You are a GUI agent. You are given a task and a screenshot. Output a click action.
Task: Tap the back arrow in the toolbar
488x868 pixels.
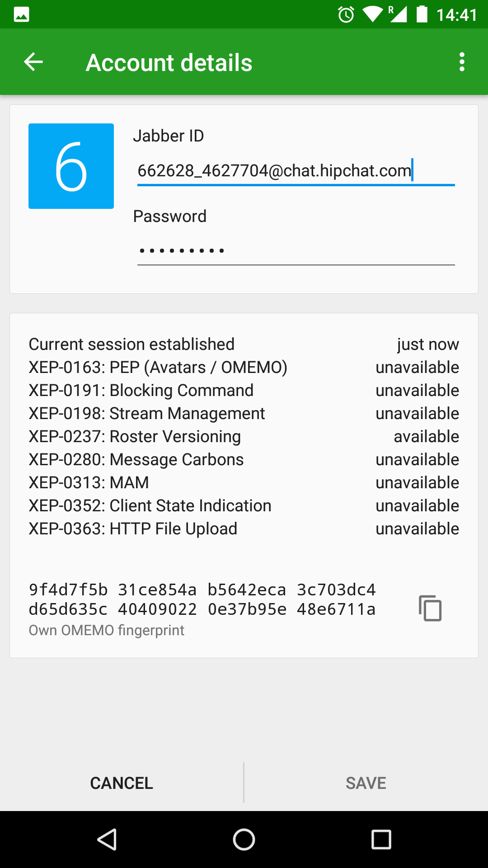click(33, 62)
